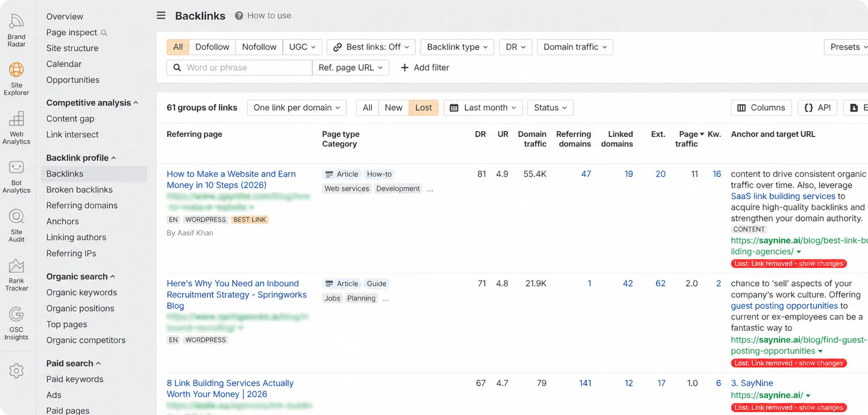This screenshot has width=868, height=415.
Task: Select the Lost links toggle
Action: click(423, 108)
